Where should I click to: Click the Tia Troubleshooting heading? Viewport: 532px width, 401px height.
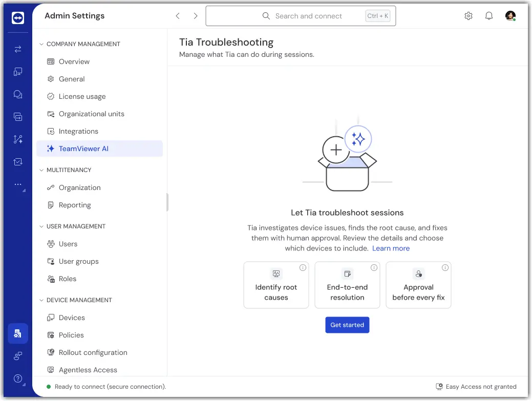pos(226,42)
